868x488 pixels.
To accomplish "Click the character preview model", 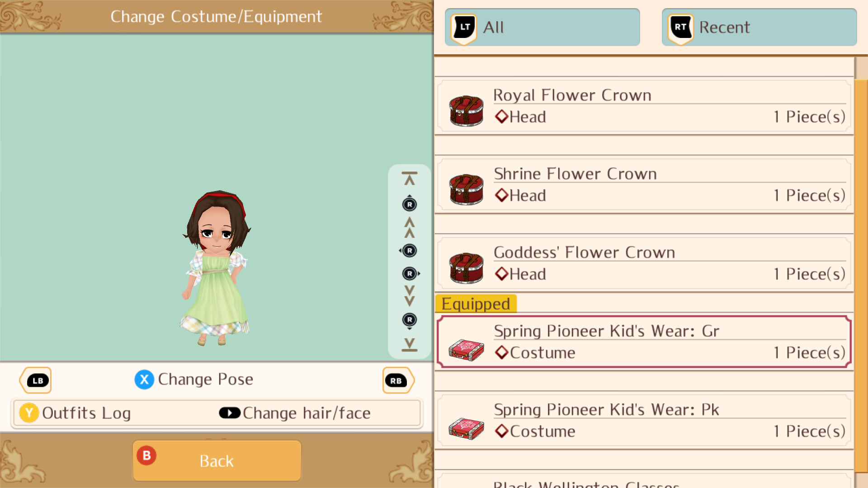I will pyautogui.click(x=216, y=268).
